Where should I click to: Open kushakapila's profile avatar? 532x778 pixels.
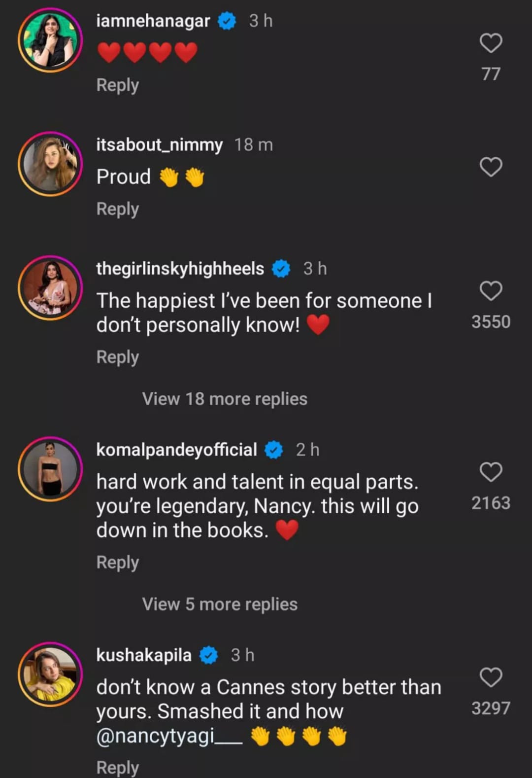[x=50, y=674]
